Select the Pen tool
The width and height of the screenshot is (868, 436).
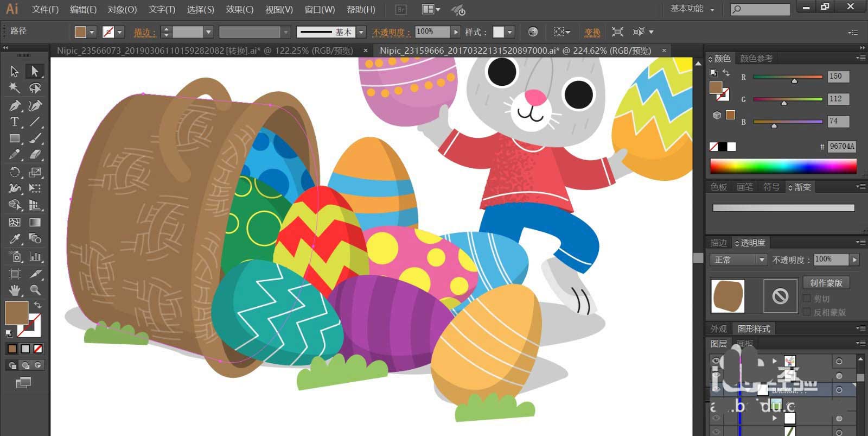tap(15, 105)
